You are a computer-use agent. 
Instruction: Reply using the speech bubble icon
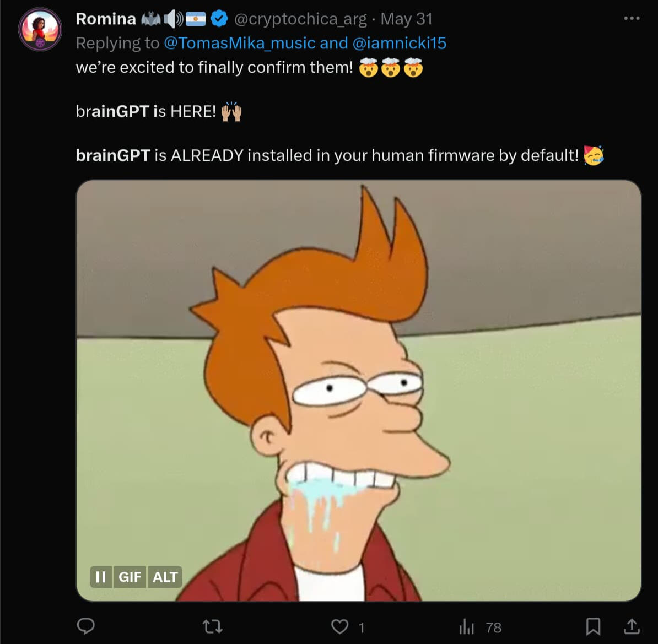pyautogui.click(x=85, y=626)
